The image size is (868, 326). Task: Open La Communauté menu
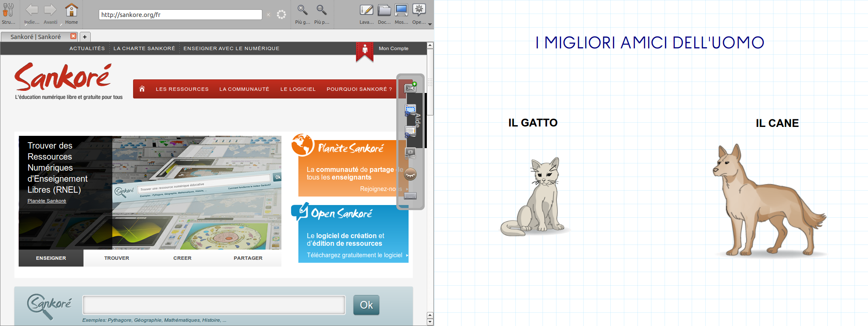(244, 89)
